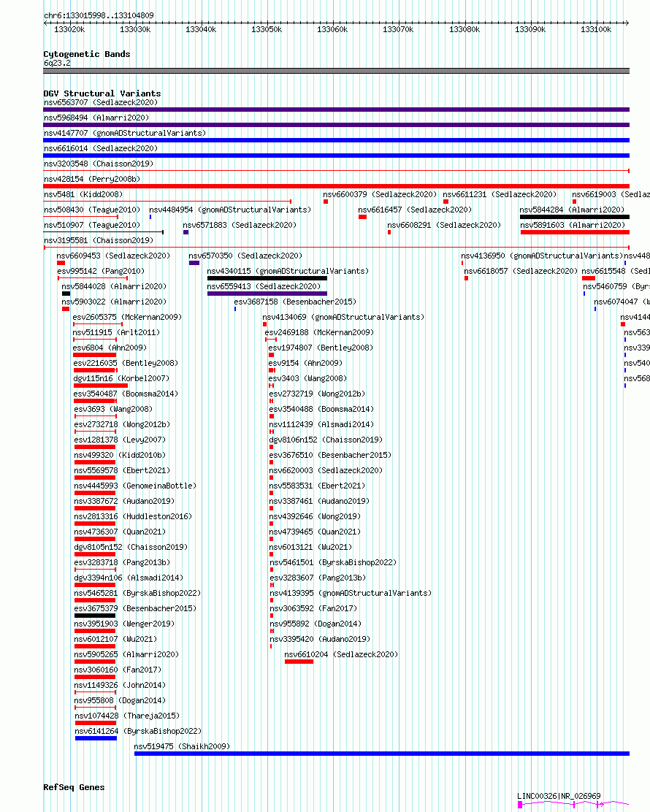
Task: Click the 6q23.2 cytogenetic band bar
Action: 336,71
